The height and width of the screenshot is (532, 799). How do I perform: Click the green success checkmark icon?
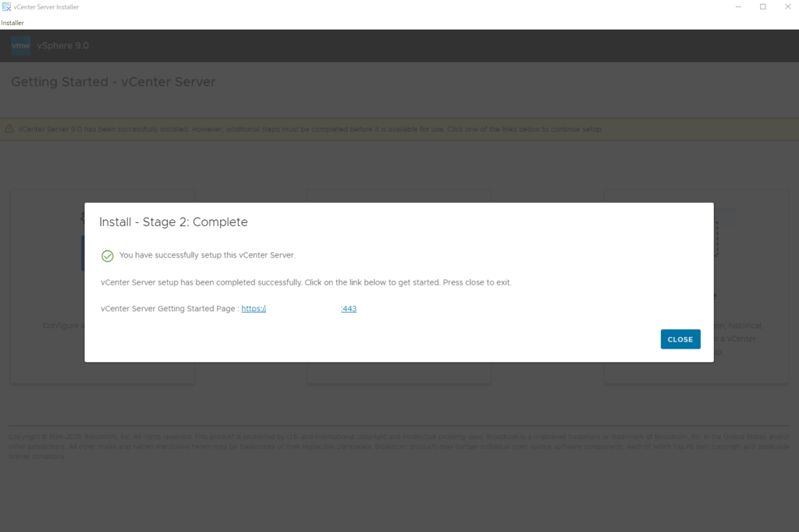coord(108,256)
